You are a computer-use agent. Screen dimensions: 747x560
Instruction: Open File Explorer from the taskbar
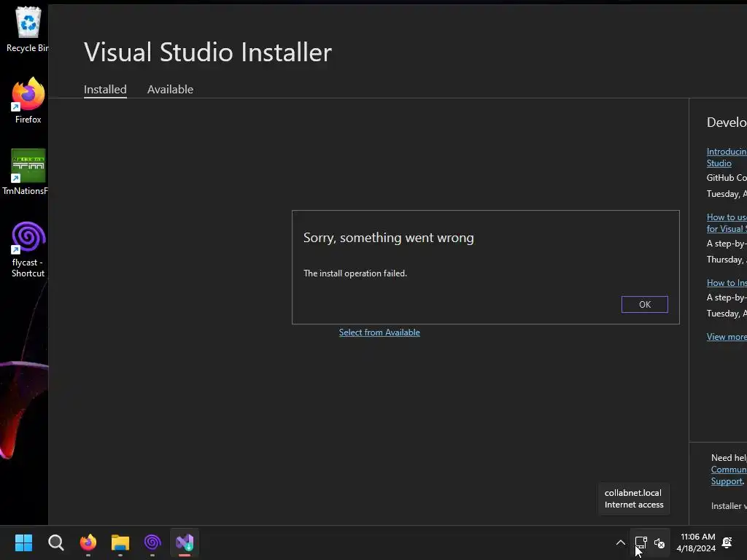pyautogui.click(x=120, y=542)
